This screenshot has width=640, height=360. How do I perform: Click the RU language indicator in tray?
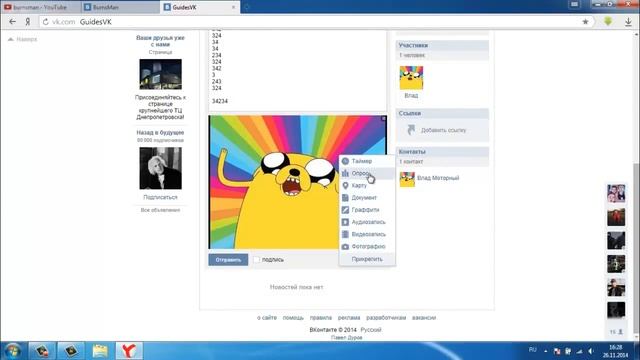[x=533, y=350]
